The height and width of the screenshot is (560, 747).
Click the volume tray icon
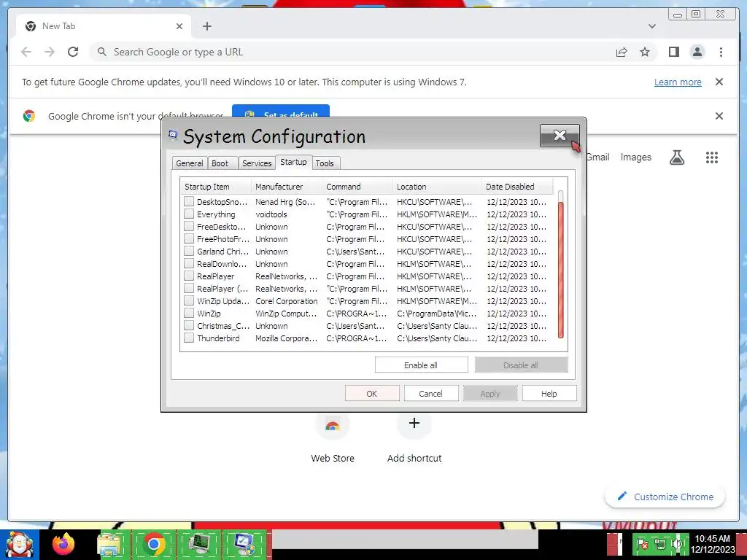(x=677, y=544)
